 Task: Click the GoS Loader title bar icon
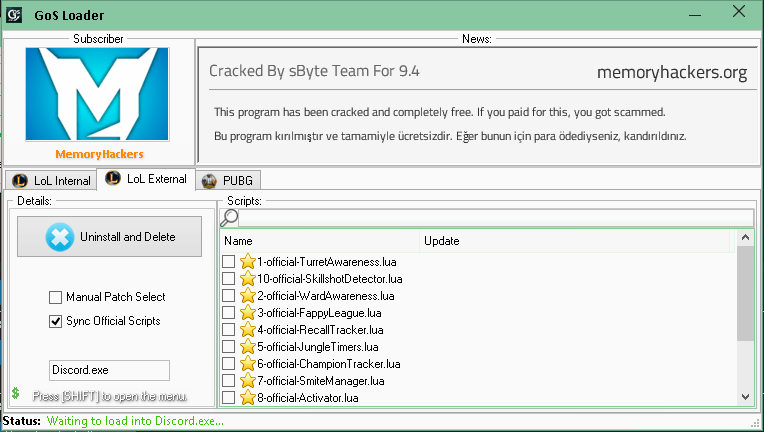(14, 15)
